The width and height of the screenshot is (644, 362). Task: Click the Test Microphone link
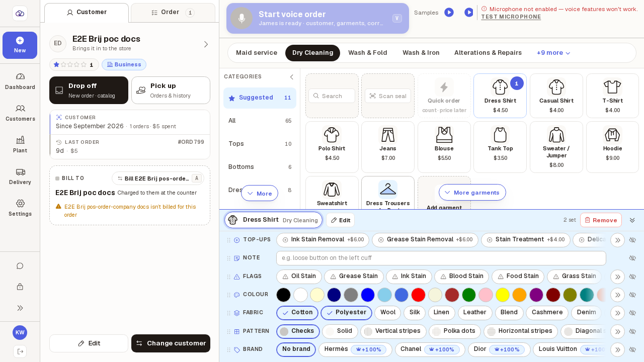(x=511, y=17)
